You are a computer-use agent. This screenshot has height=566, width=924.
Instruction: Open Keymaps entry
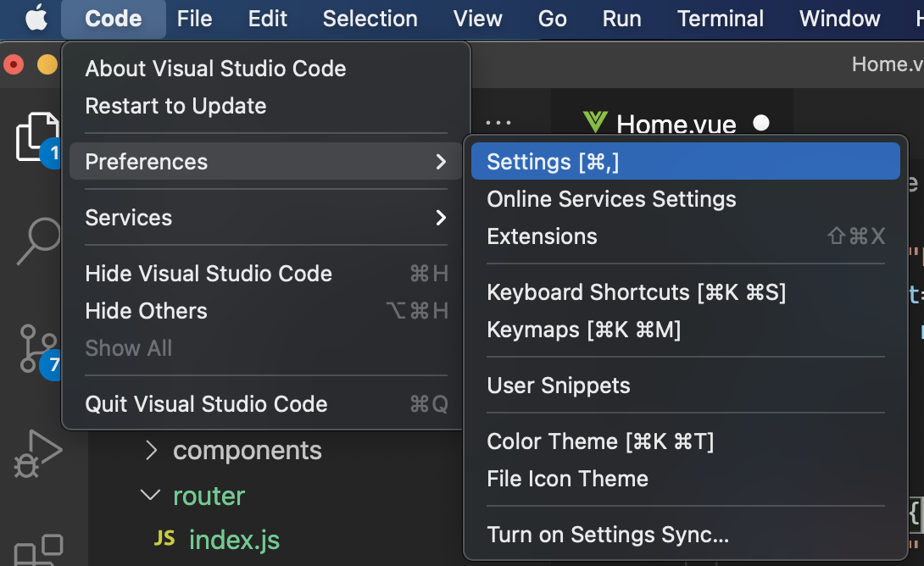[x=685, y=330]
